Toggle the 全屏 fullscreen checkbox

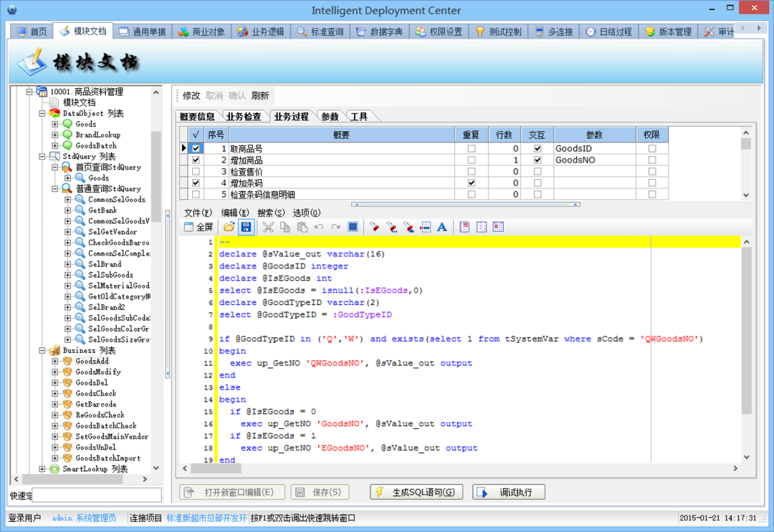pyautogui.click(x=188, y=227)
